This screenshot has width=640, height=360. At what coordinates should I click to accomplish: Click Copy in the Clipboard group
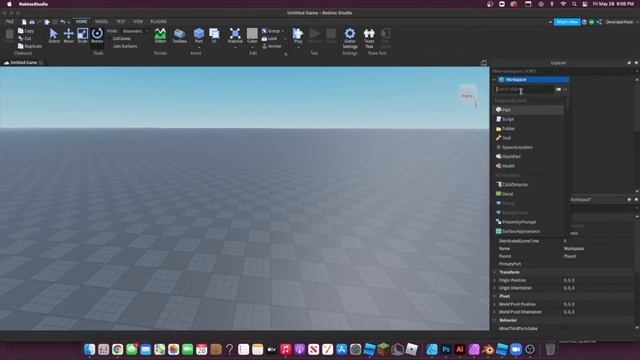tap(26, 31)
